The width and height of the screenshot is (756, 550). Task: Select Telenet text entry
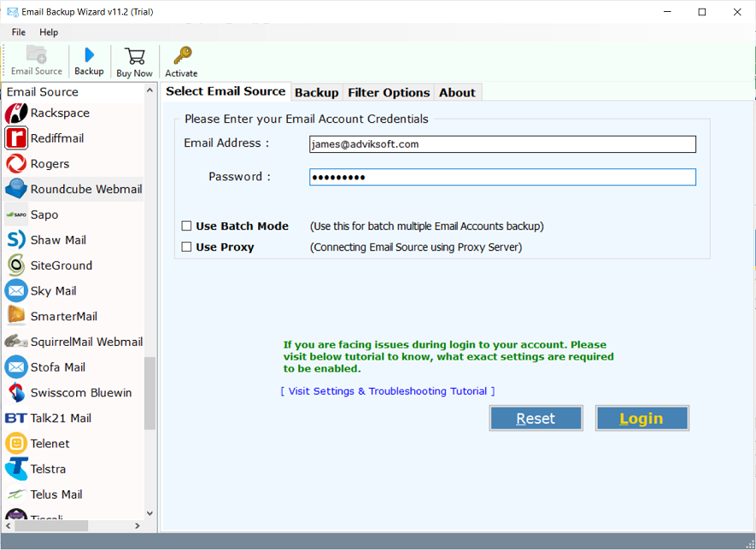tap(50, 443)
